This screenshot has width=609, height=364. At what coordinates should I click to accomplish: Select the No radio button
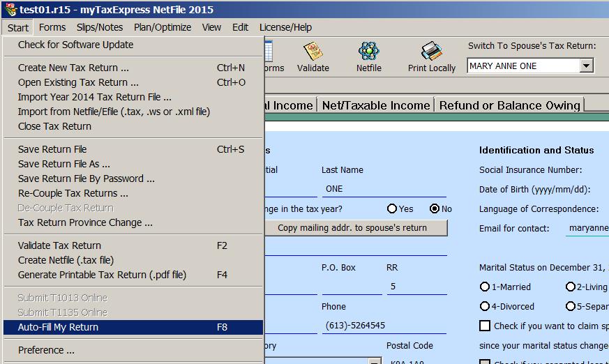pos(434,208)
